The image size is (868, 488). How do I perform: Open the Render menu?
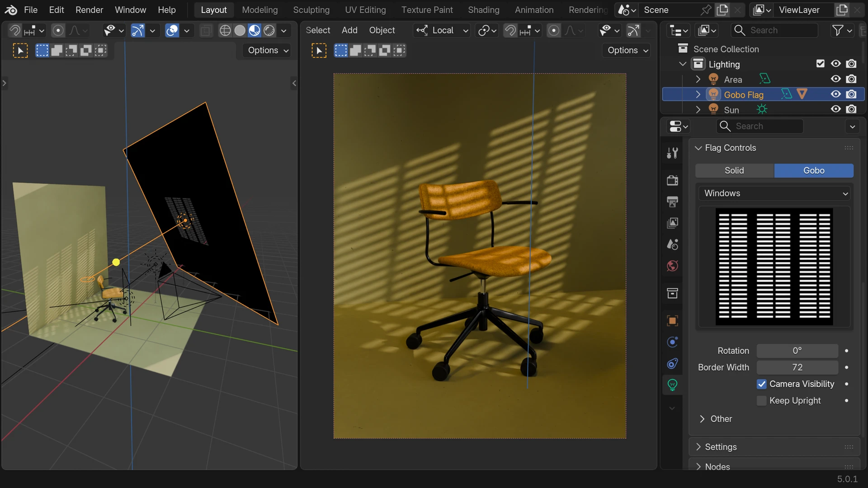click(89, 10)
